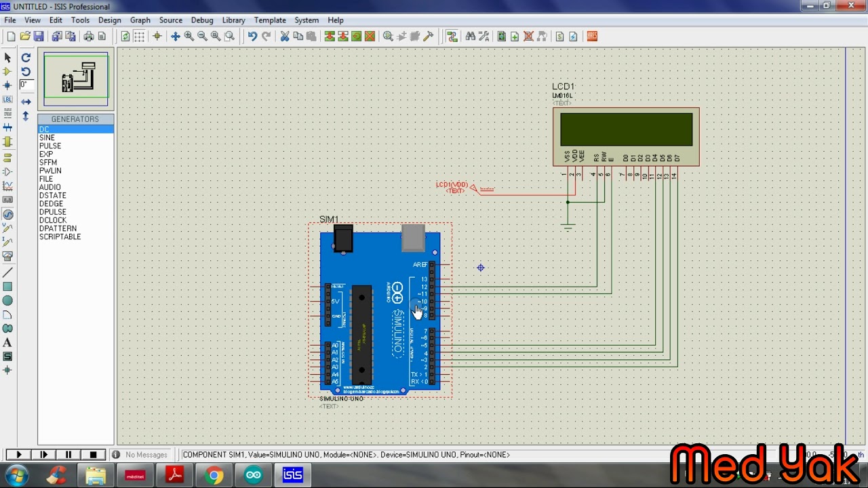Click the Undo arrow icon
Image resolution: width=868 pixels, height=488 pixels.
pos(252,37)
